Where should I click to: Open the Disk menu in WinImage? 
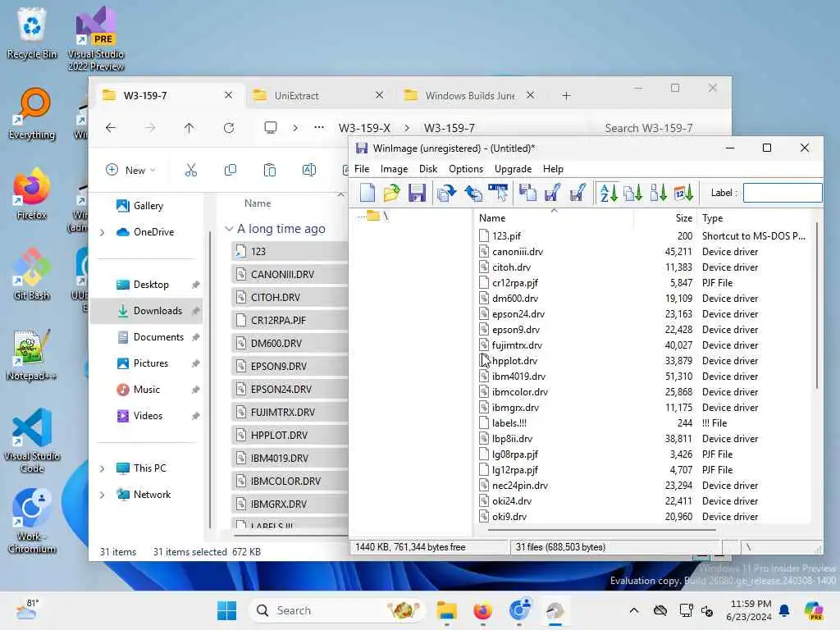[428, 169]
